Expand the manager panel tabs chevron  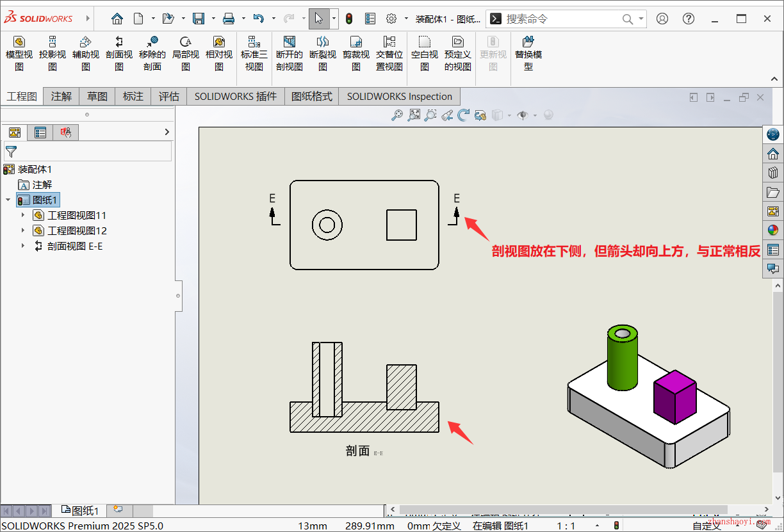(167, 132)
